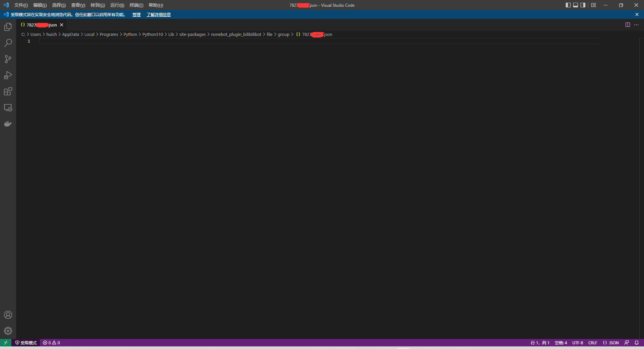Open the 帮助 menu
Viewport: 644px width, 349px height.
[x=155, y=5]
